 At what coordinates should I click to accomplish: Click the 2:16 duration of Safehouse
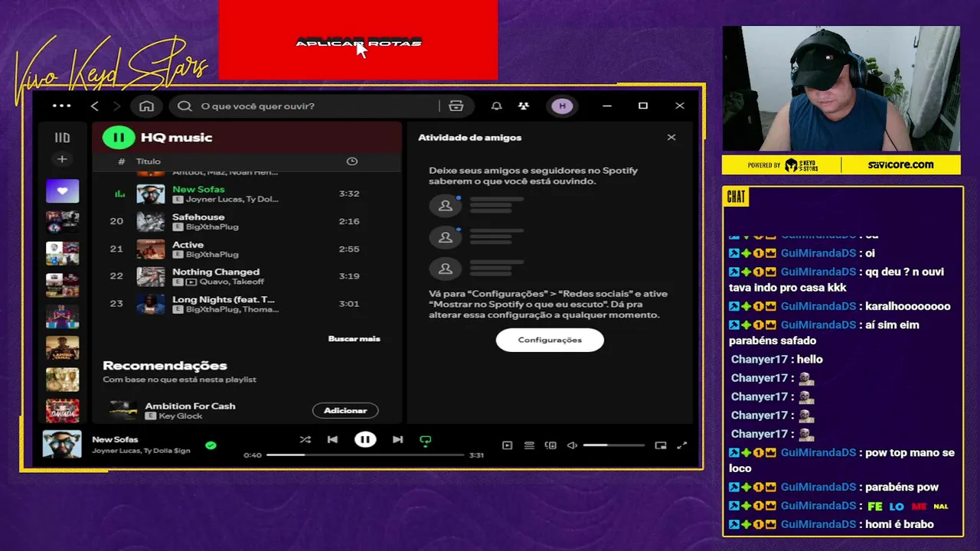(349, 221)
